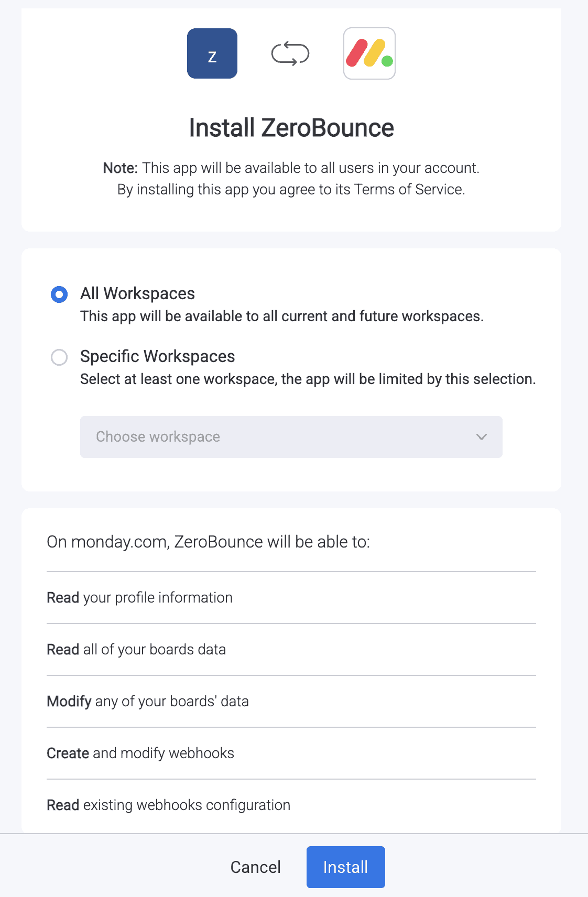Click the Cancel button

[x=255, y=867]
